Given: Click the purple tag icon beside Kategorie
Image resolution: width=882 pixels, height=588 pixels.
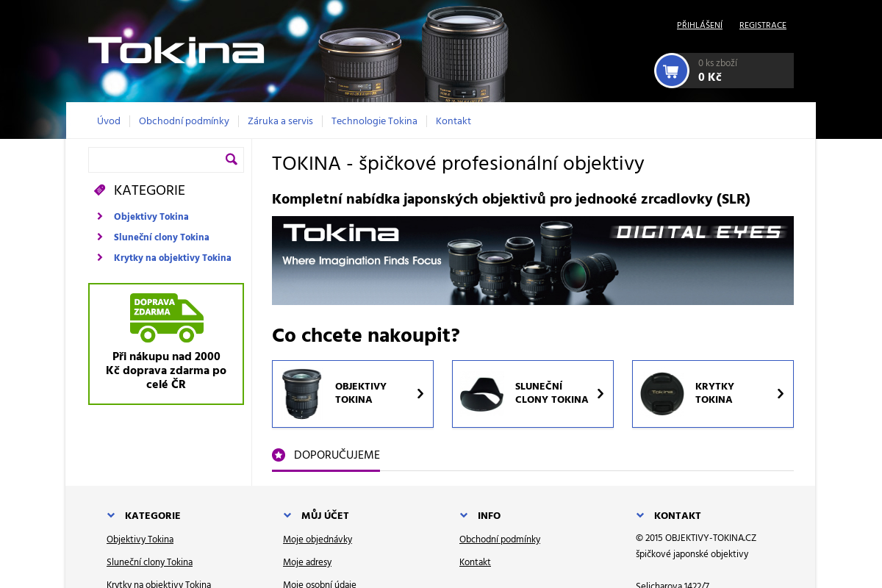Looking at the screenshot, I should [100, 190].
